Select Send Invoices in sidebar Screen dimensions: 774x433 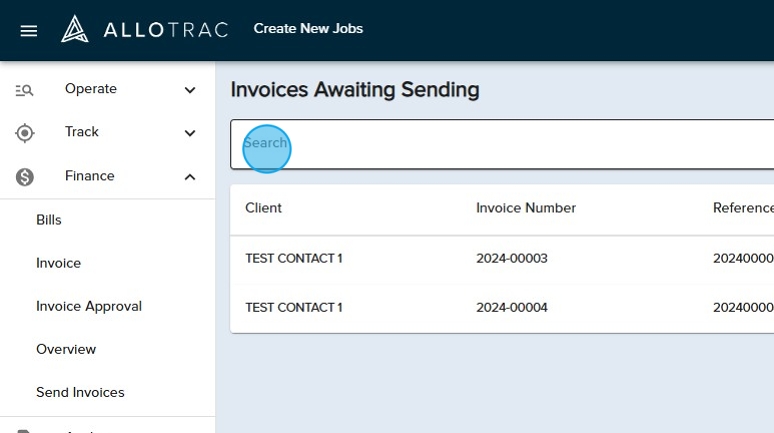click(80, 392)
